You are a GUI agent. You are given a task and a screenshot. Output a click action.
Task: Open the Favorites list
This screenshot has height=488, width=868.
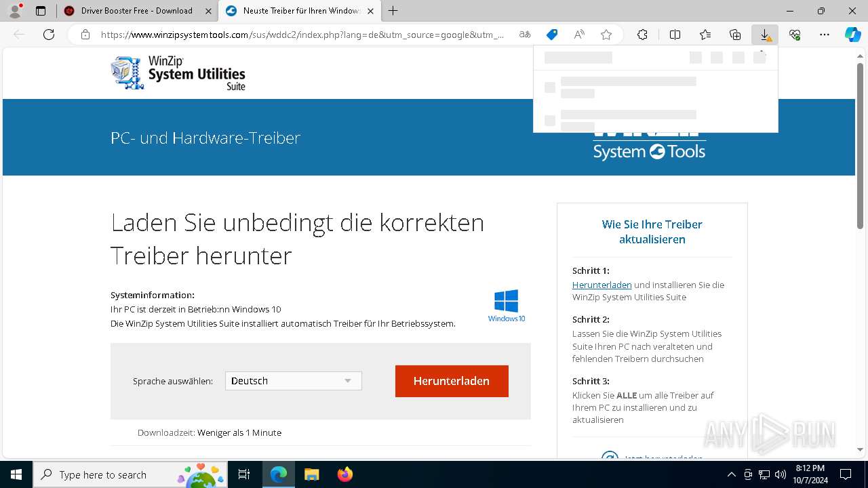pyautogui.click(x=705, y=35)
